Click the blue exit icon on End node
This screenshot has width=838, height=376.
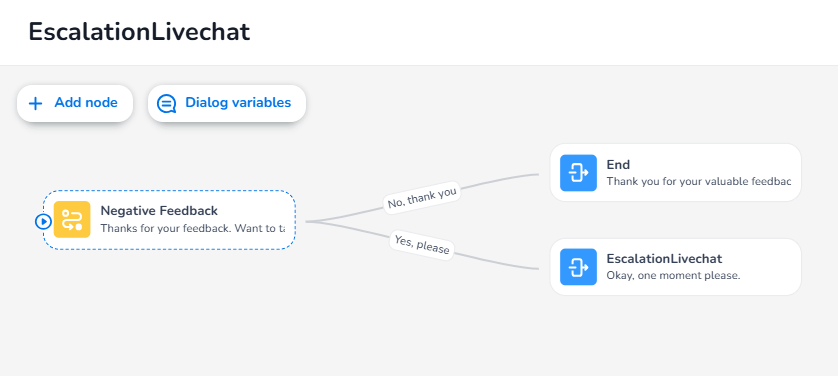pos(578,173)
